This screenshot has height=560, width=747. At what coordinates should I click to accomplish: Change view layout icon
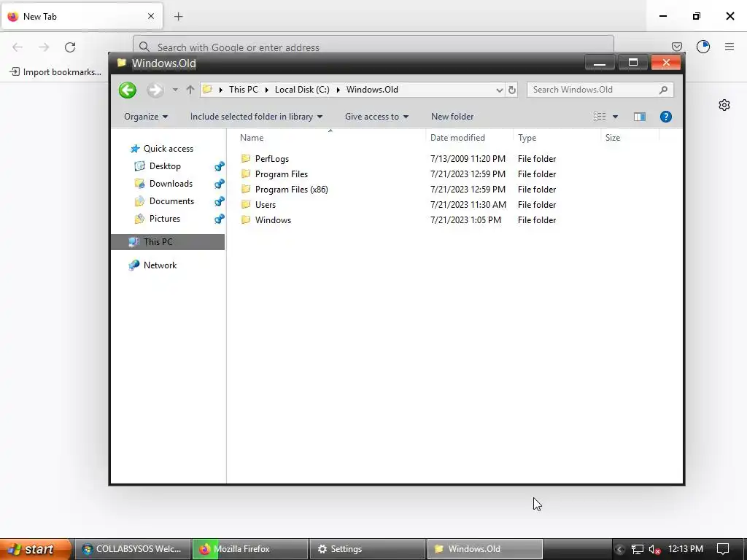coord(600,117)
